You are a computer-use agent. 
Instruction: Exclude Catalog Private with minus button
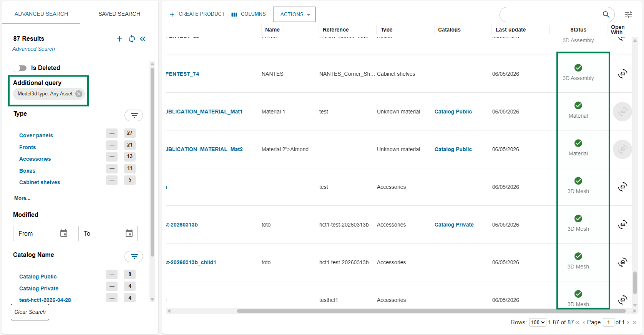pos(112,286)
